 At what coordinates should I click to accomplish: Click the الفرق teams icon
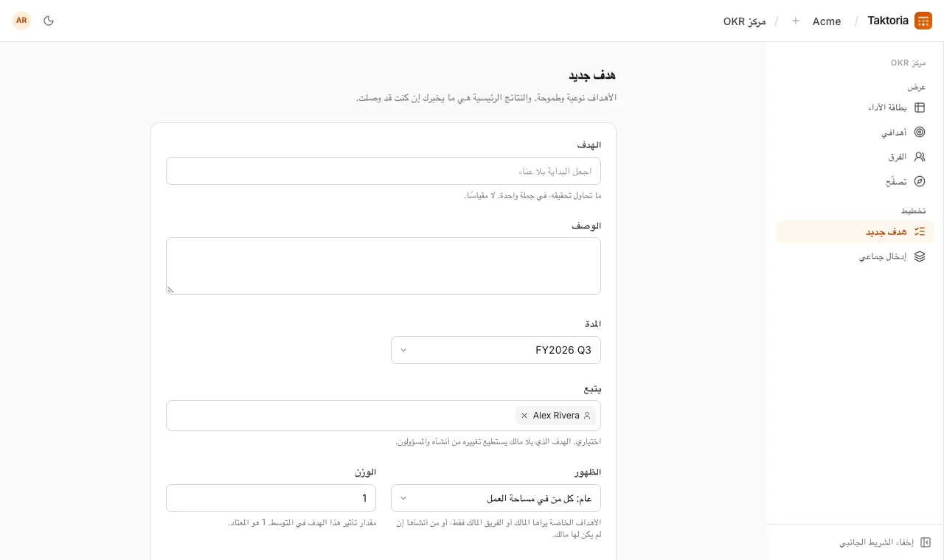(920, 157)
